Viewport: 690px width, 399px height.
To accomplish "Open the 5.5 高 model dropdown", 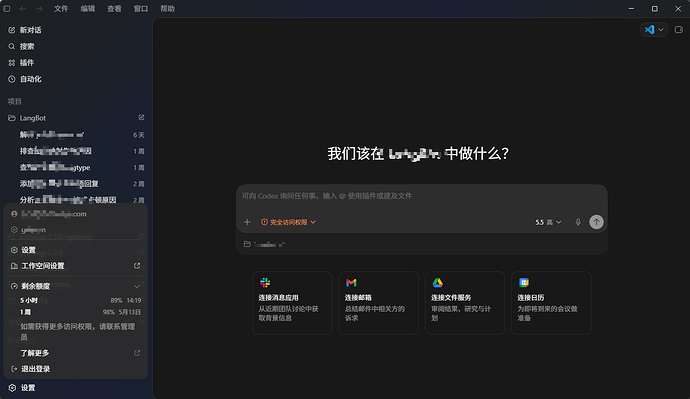I will [x=548, y=222].
